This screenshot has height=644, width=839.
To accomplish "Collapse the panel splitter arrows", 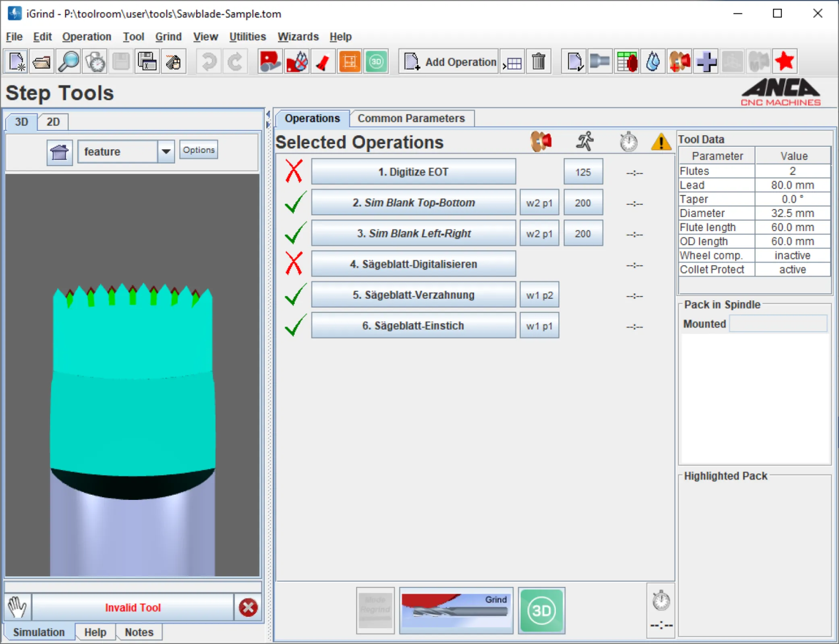I will point(268,120).
